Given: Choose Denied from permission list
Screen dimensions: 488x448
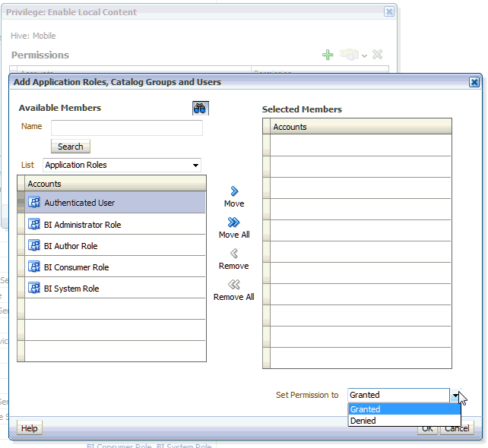Looking at the screenshot, I should click(404, 421).
